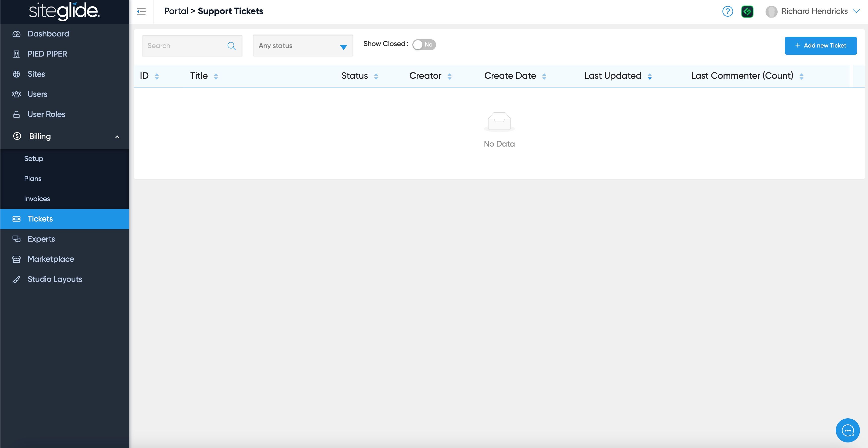Screen dimensions: 868x448
Task: Toggle the Show Closed switch
Action: tap(424, 44)
